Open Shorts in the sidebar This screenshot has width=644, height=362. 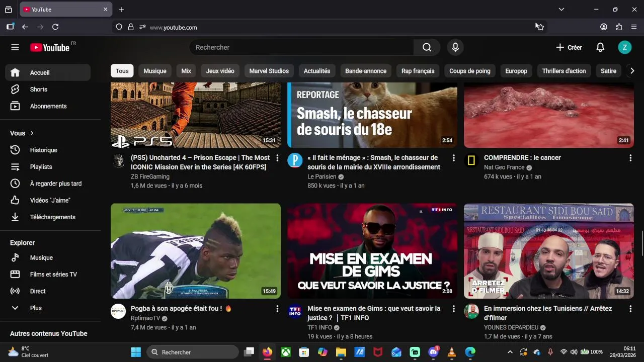[x=48, y=89]
